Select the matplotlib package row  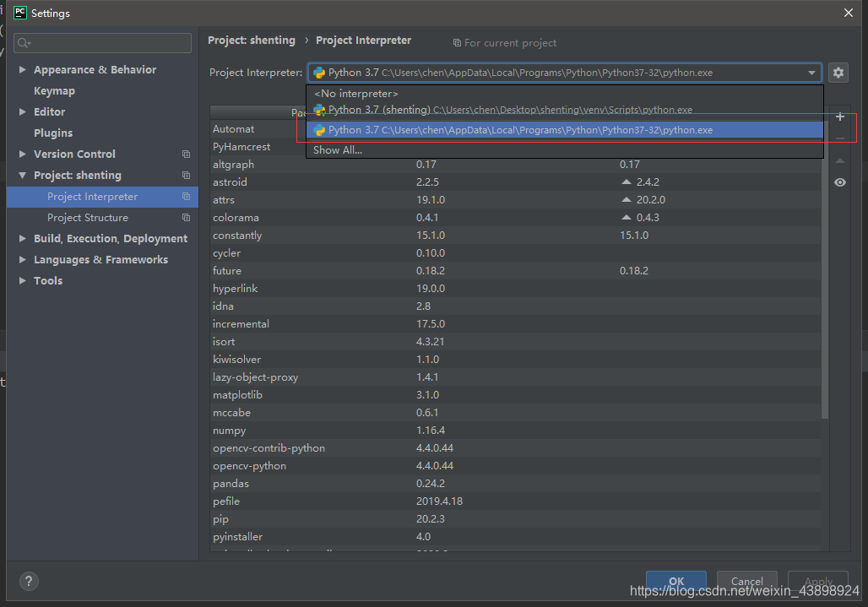pyautogui.click(x=515, y=394)
